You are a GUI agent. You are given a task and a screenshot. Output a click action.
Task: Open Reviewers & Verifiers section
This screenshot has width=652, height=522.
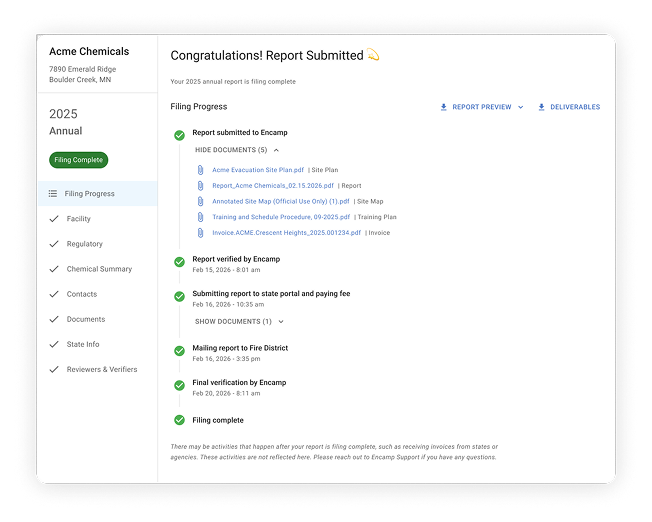pyautogui.click(x=101, y=370)
